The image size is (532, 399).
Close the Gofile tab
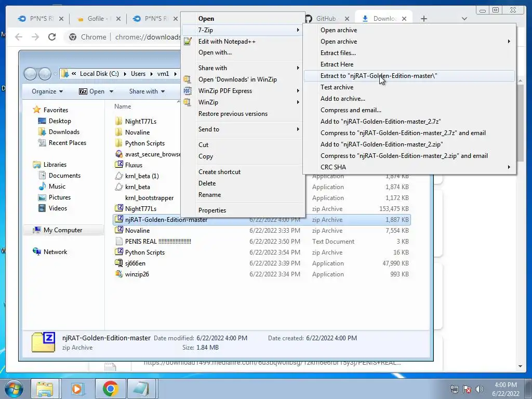point(118,19)
